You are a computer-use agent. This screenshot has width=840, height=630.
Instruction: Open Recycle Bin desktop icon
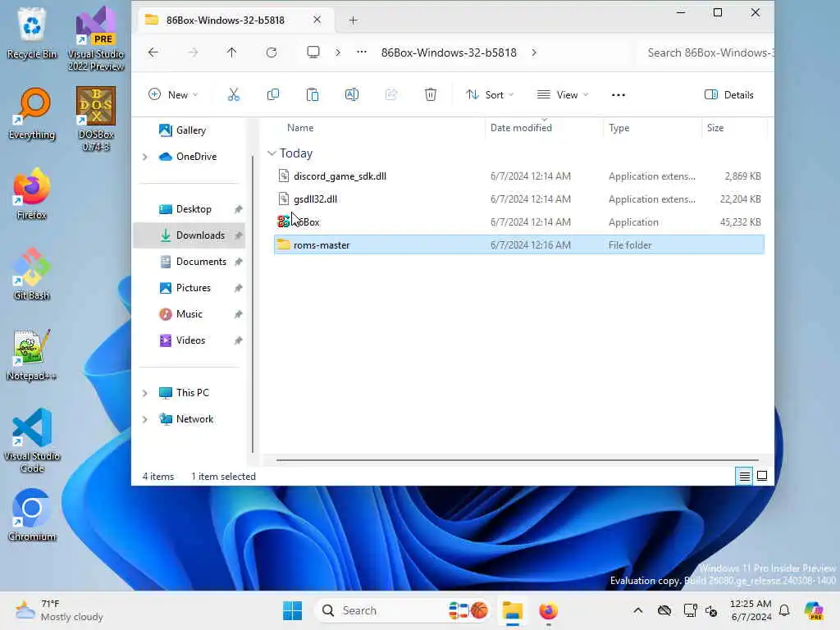click(32, 33)
